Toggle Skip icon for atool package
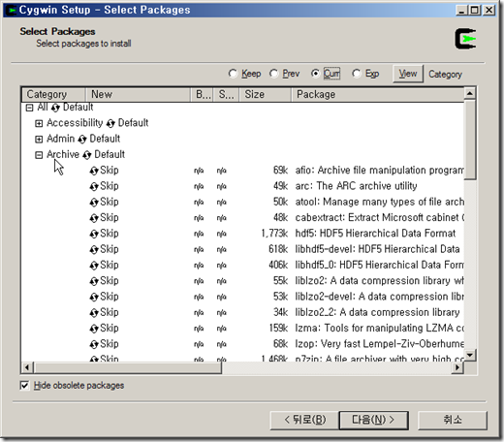Viewport: 504px width, 442px height. tap(94, 203)
